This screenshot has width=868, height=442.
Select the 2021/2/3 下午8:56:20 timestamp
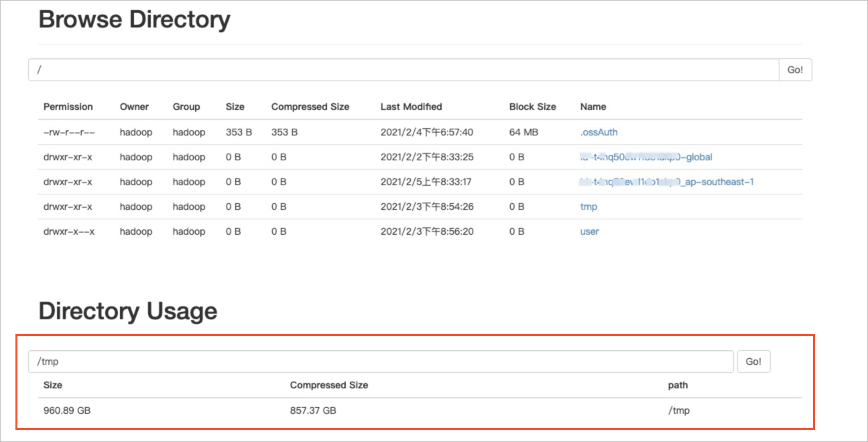click(427, 231)
